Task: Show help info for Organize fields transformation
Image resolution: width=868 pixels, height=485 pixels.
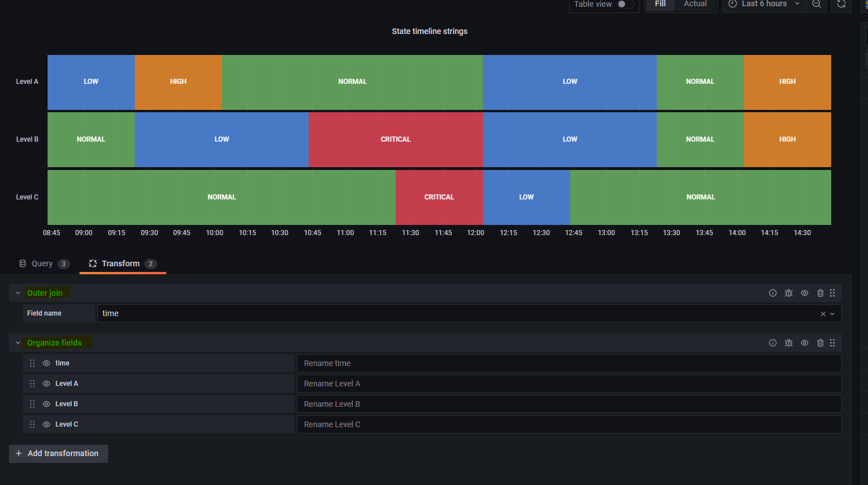Action: pyautogui.click(x=773, y=343)
